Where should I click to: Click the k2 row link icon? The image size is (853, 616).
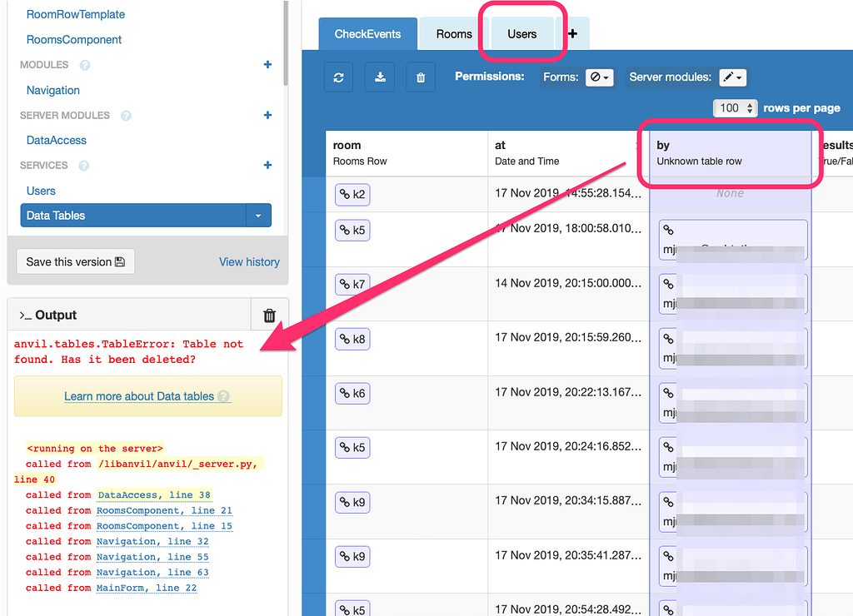click(x=352, y=194)
